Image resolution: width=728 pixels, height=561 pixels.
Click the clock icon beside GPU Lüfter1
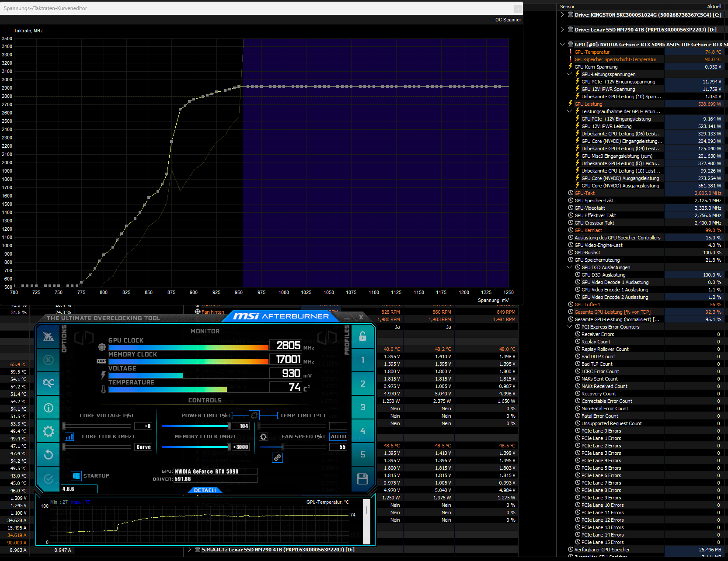click(x=570, y=305)
